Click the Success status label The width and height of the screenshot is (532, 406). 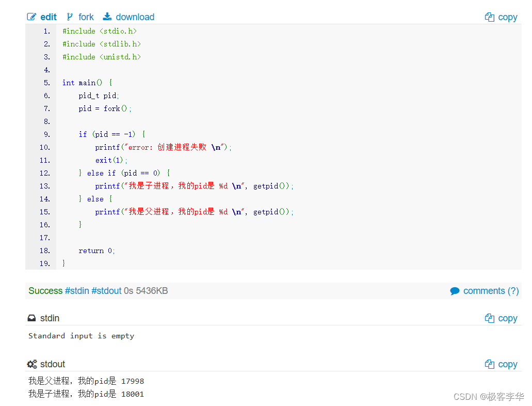[x=45, y=291]
